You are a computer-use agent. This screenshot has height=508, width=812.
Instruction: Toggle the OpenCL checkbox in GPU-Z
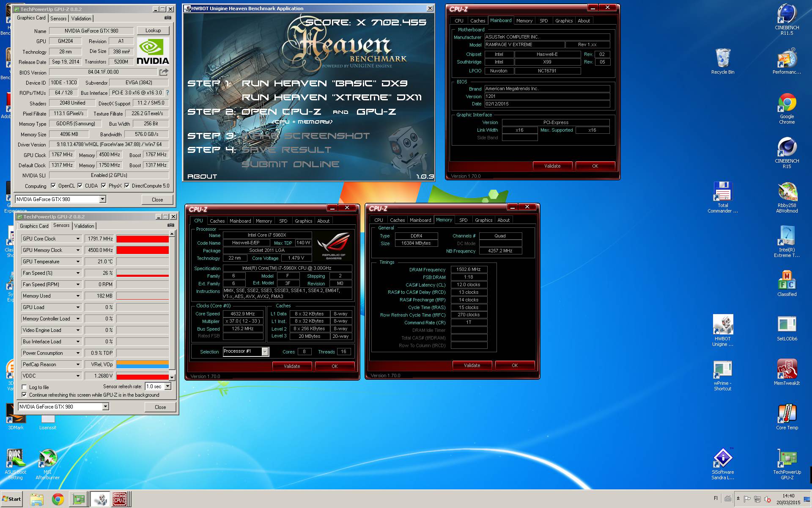(53, 185)
